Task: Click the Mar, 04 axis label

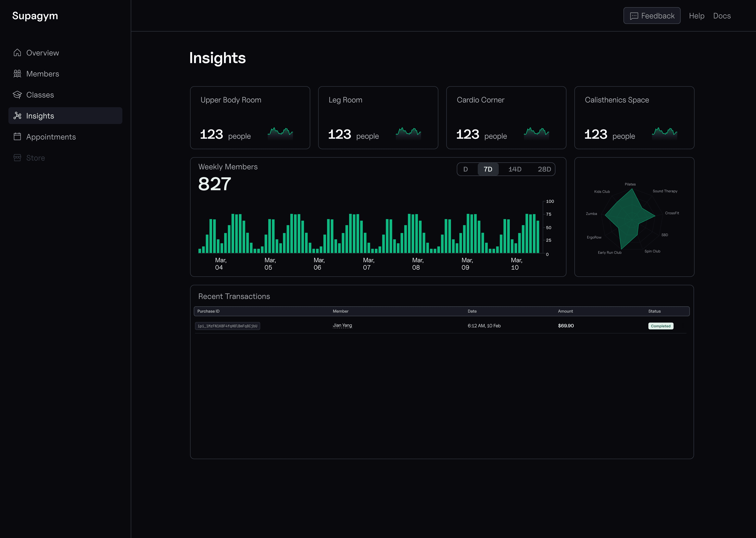Action: 220,264
